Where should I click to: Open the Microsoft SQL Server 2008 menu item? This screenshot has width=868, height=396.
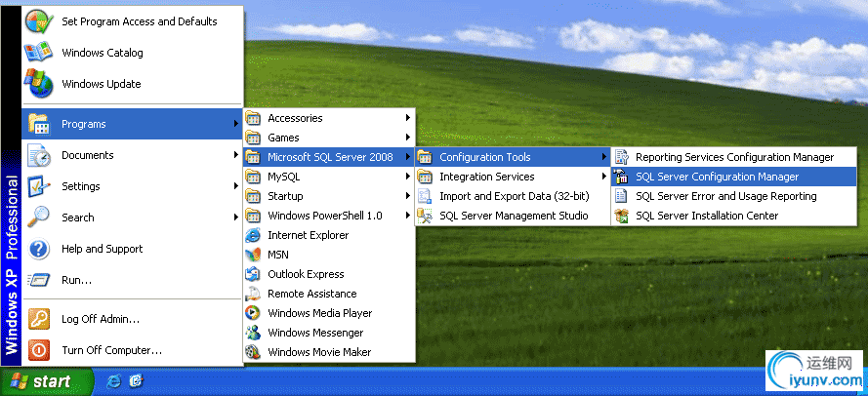(329, 157)
